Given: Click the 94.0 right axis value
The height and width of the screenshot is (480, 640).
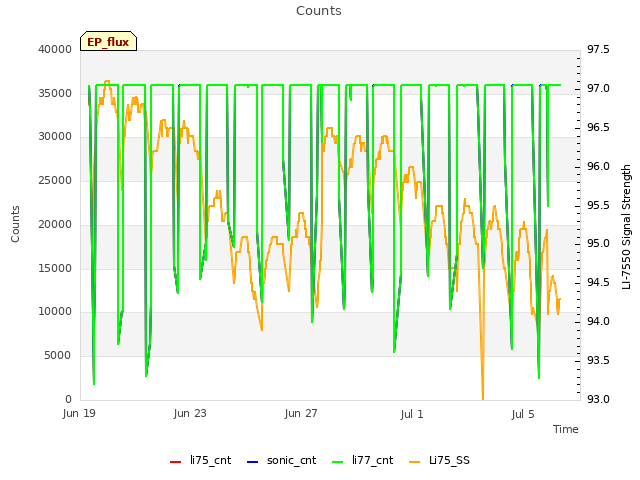Looking at the screenshot, I should pyautogui.click(x=598, y=322).
